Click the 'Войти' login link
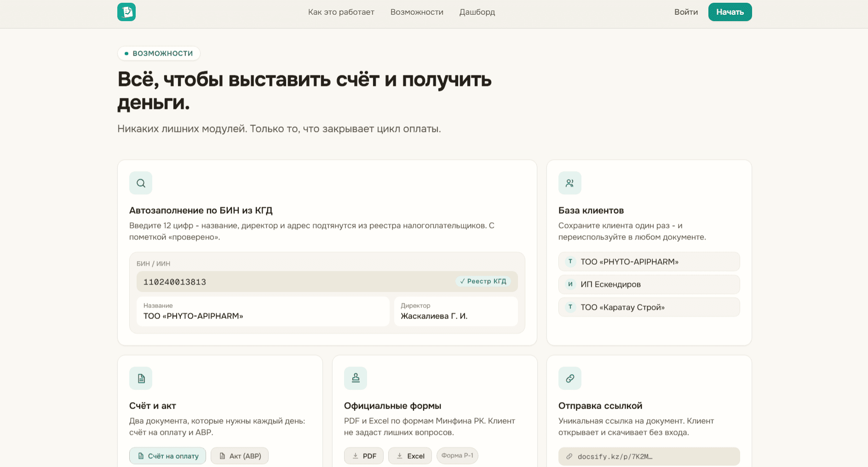The height and width of the screenshot is (467, 868). [686, 12]
